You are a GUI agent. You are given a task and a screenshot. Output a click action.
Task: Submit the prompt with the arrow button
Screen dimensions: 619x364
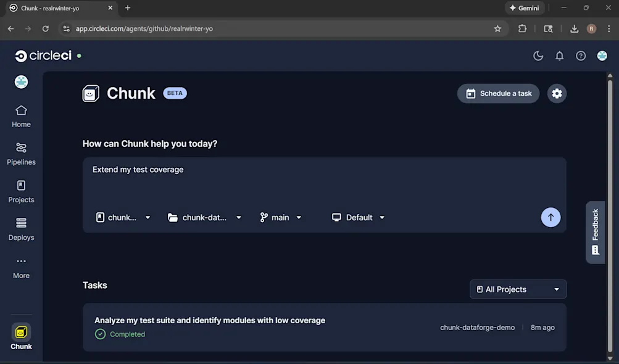click(550, 217)
